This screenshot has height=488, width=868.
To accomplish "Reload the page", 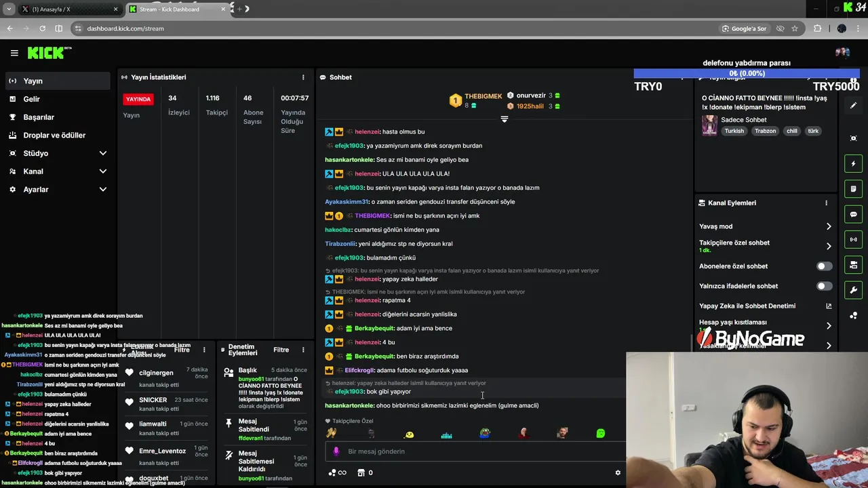I will [42, 28].
